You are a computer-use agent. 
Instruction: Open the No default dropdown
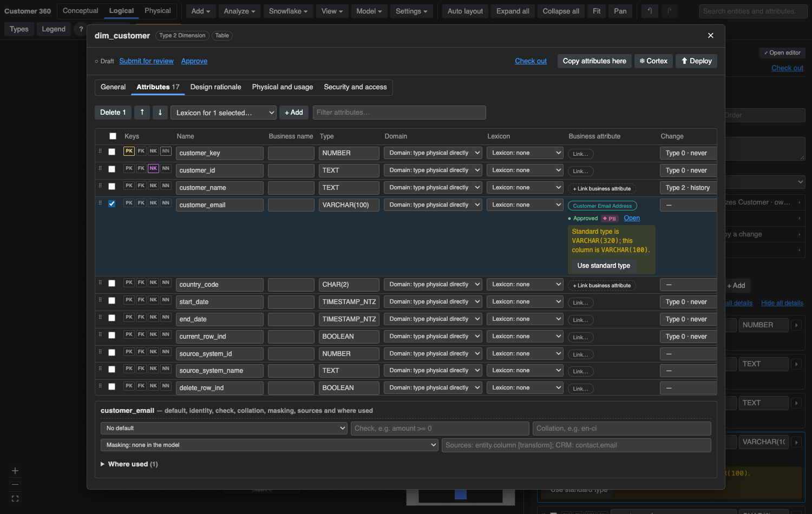pos(224,428)
